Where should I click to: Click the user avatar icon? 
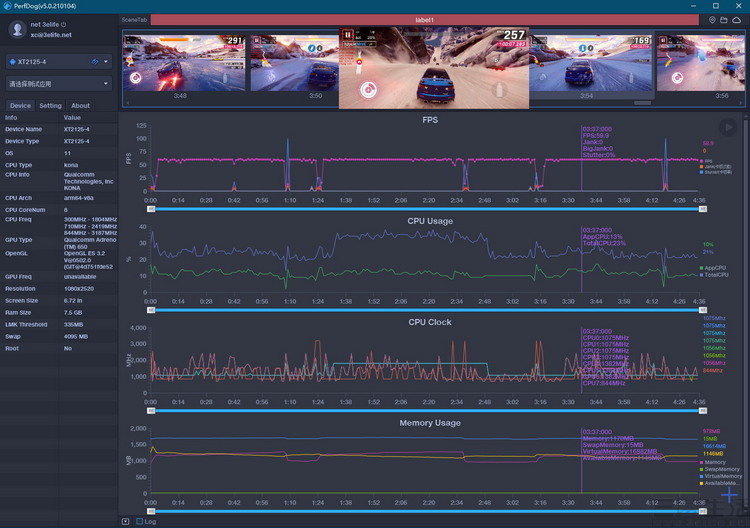pyautogui.click(x=17, y=30)
